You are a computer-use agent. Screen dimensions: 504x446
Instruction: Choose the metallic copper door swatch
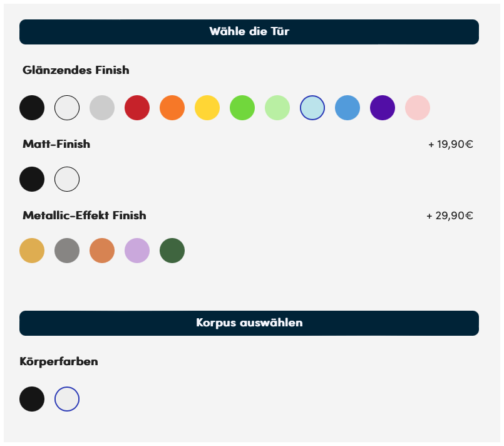point(102,251)
